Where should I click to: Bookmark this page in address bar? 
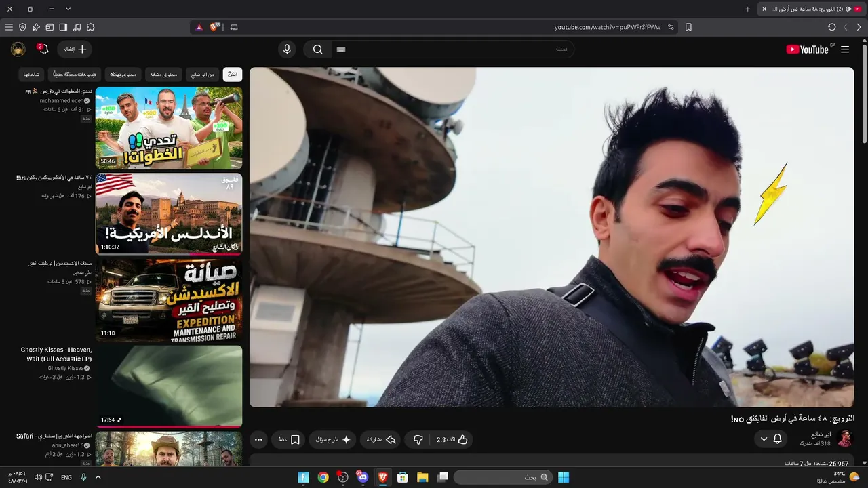(x=688, y=27)
